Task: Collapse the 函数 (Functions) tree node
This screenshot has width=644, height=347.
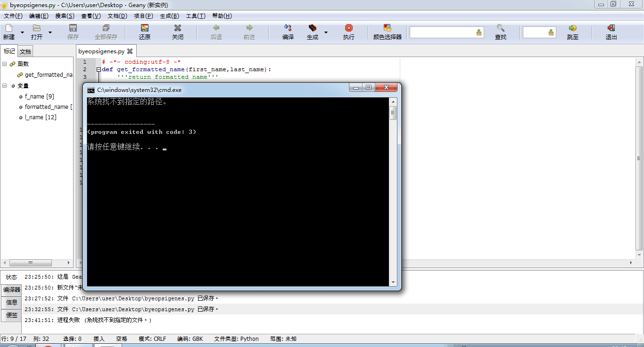Action: click(5, 64)
